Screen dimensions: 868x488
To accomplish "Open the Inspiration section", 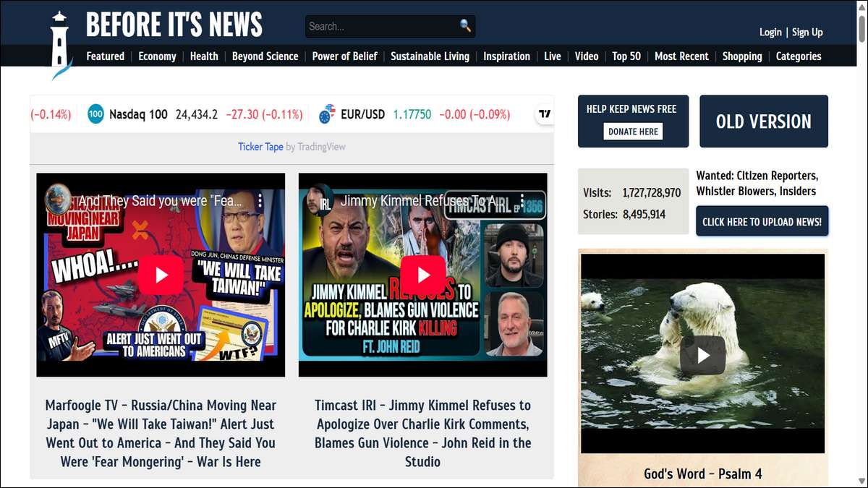I will [506, 56].
